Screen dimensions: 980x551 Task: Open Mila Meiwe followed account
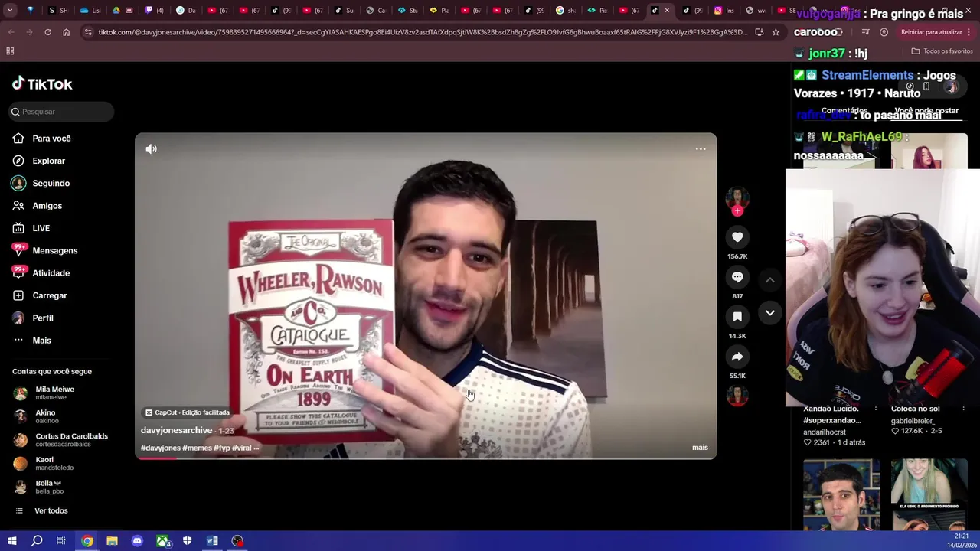tap(54, 393)
